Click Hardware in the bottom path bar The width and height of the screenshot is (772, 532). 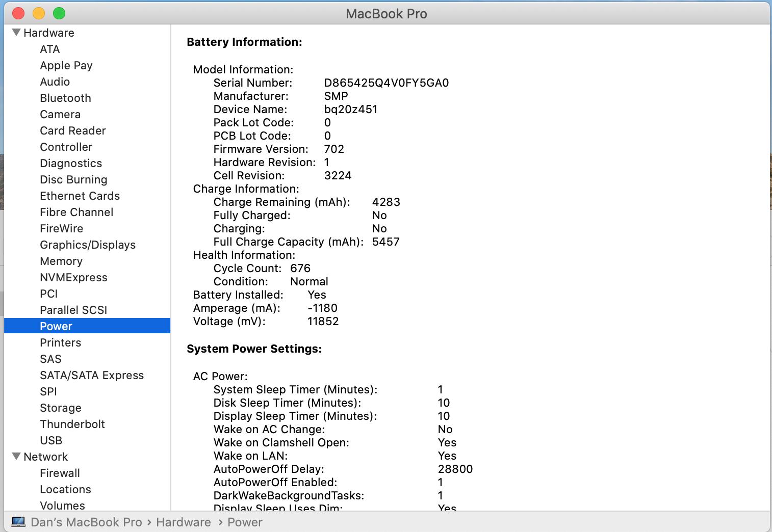(184, 522)
